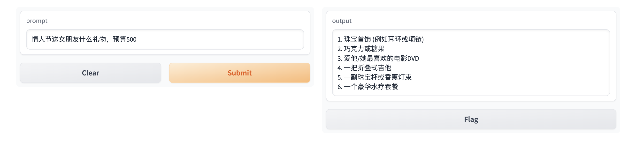Click output line 3 mentioning 电影DVD

pyautogui.click(x=378, y=58)
